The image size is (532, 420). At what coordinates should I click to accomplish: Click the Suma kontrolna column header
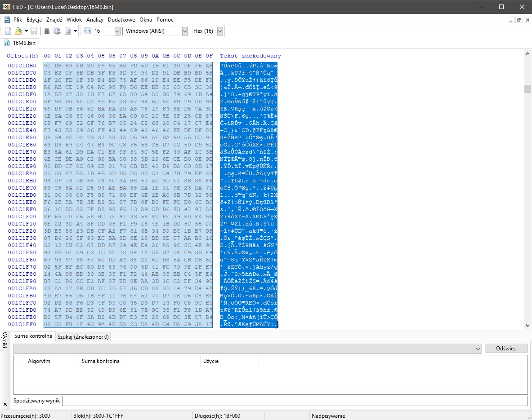[x=139, y=361]
